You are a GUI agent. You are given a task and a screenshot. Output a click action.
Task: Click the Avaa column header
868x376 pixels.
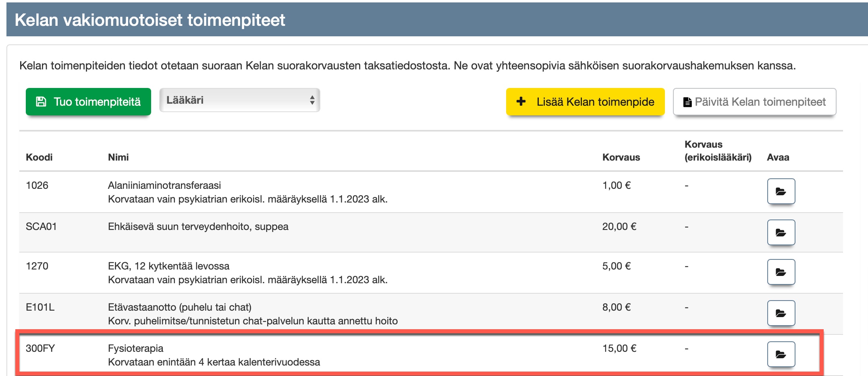pos(778,157)
